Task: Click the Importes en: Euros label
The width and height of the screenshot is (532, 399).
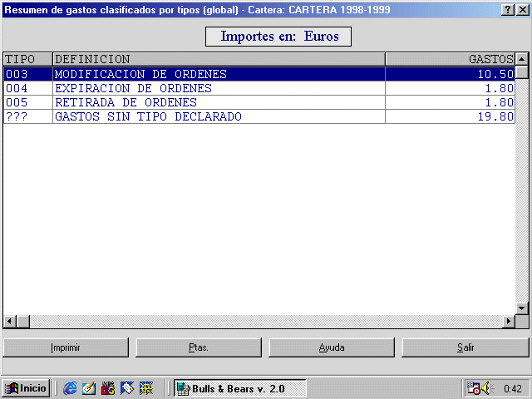Action: 278,37
